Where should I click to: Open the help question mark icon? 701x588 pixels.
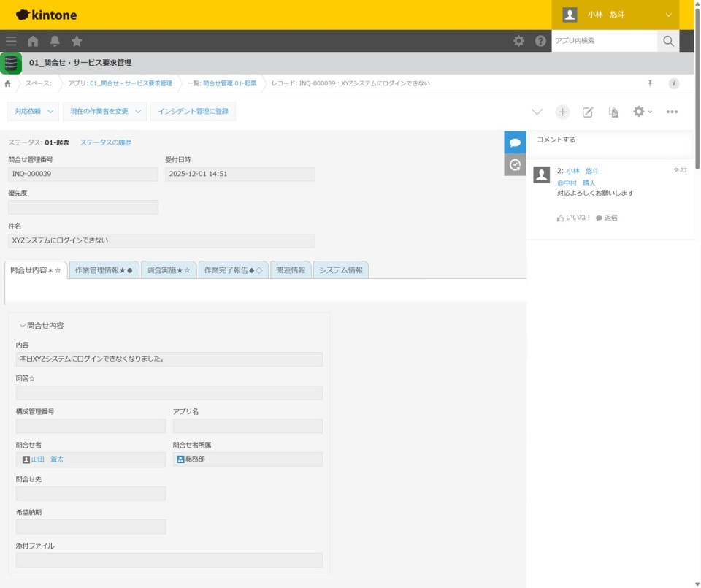pos(540,41)
